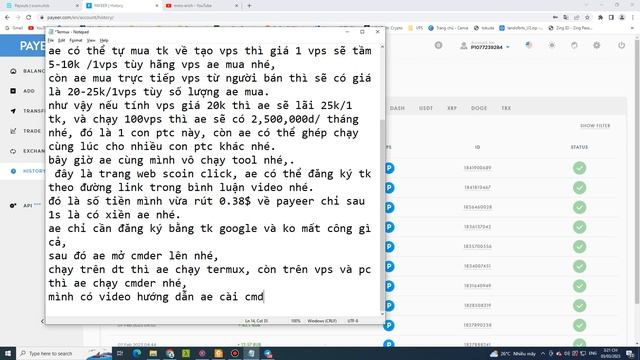The width and height of the screenshot is (640, 360).
Task: Open Task View on the taskbar
Action: [120, 353]
